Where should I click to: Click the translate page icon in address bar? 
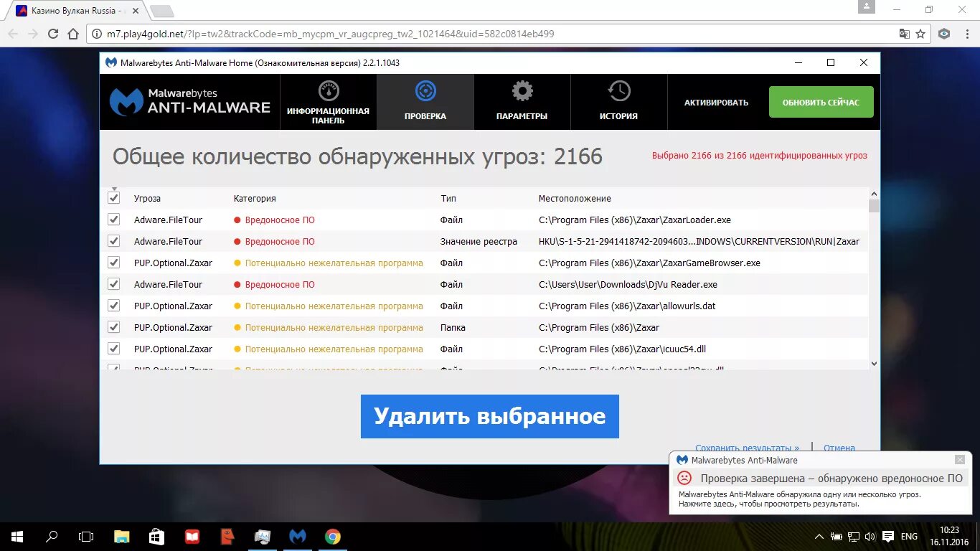[x=905, y=34]
